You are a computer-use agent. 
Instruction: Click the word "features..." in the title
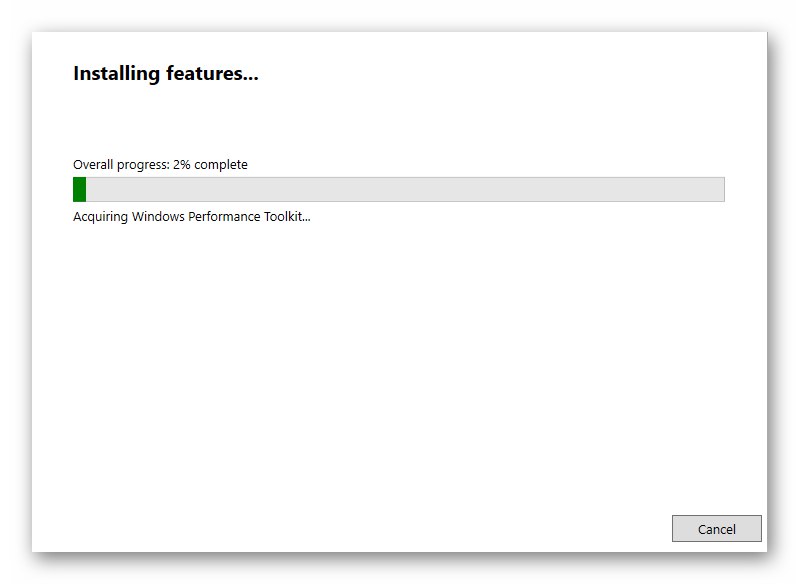[x=216, y=74]
